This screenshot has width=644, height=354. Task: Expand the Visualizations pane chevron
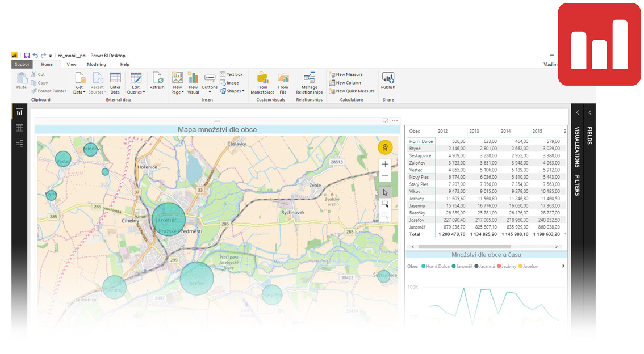[578, 112]
